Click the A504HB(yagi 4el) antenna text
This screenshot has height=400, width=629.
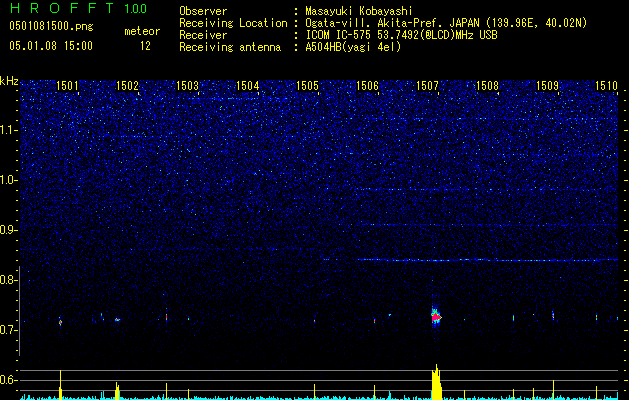click(x=353, y=47)
